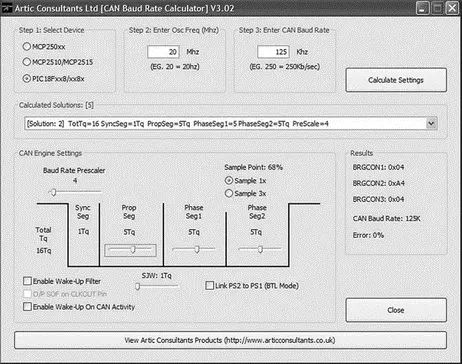This screenshot has width=462, height=364.
Task: Close the window using the title bar X
Action: [x=452, y=8]
